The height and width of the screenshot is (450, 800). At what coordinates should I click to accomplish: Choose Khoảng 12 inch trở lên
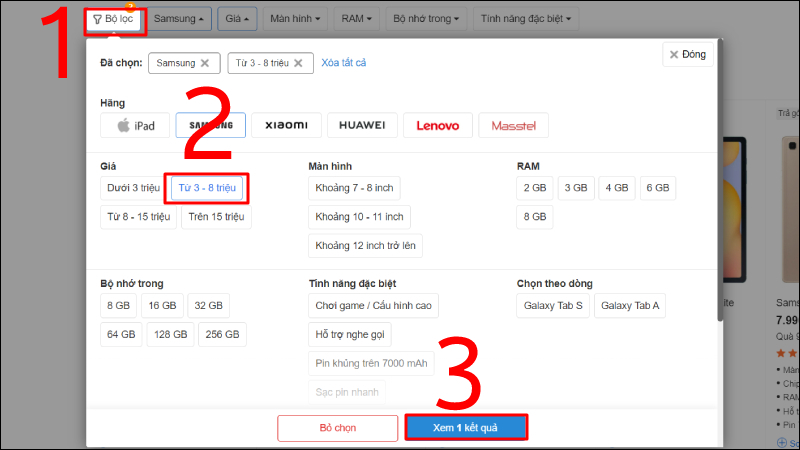tap(365, 246)
